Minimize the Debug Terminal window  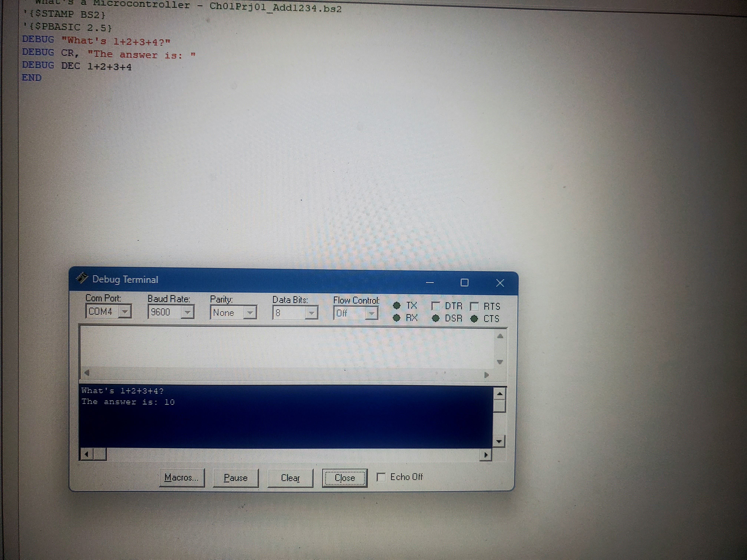pos(430,282)
